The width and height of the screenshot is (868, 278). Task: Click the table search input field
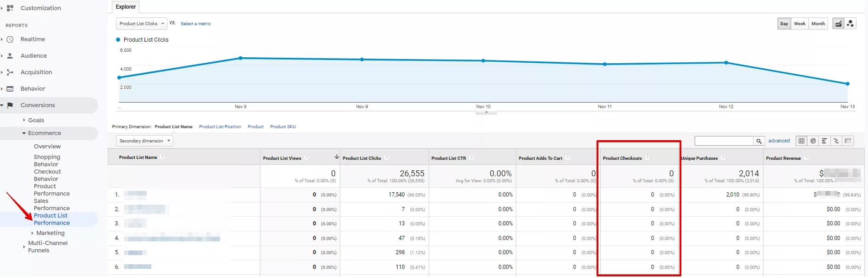[x=724, y=141]
